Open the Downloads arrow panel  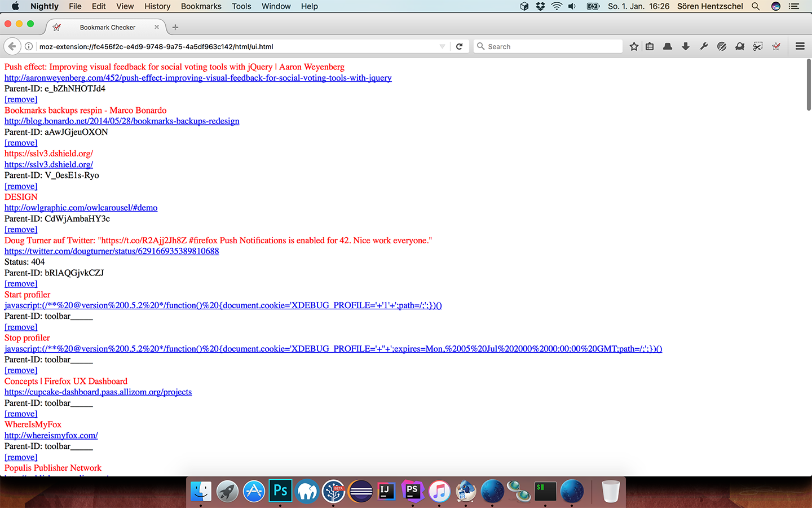(x=686, y=46)
